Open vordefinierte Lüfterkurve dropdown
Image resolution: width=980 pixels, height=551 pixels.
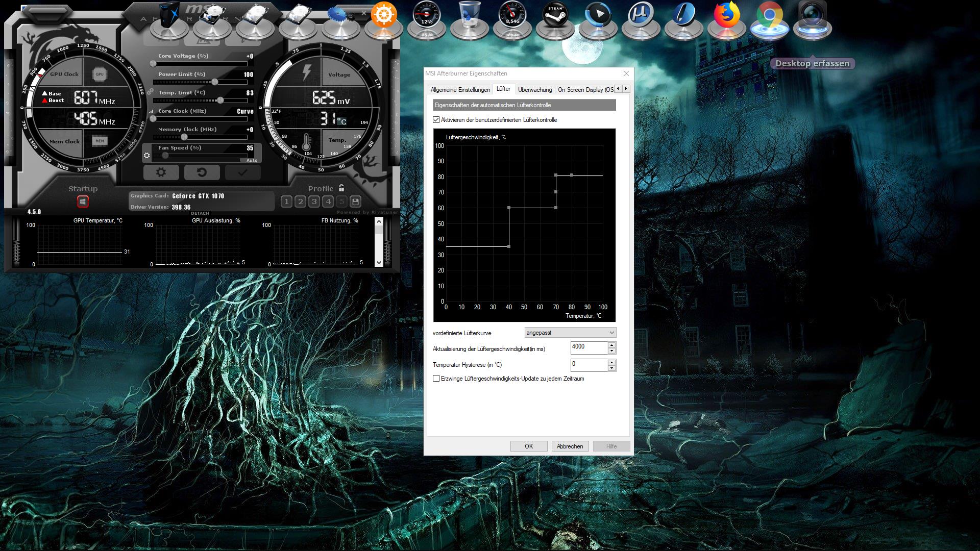(570, 333)
